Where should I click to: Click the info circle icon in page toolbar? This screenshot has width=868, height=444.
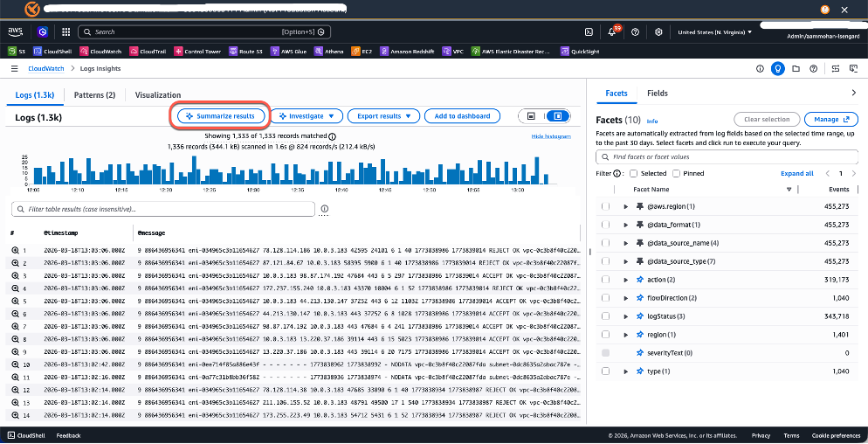click(x=760, y=69)
